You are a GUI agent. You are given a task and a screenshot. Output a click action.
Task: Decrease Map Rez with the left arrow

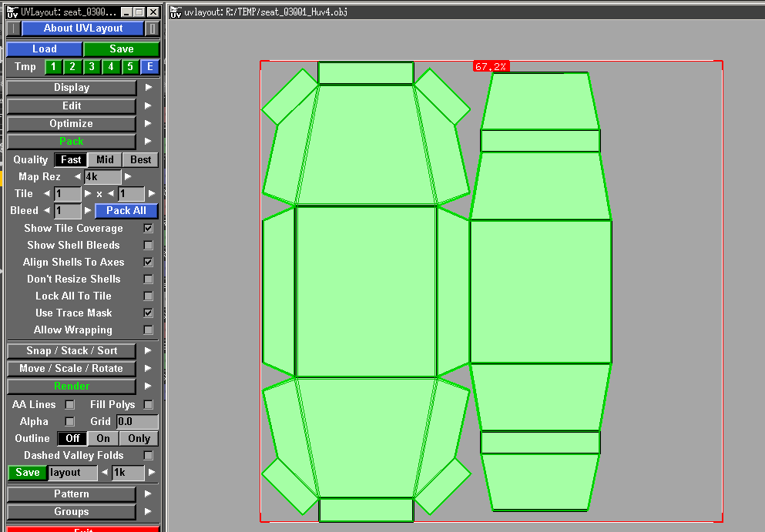[77, 176]
